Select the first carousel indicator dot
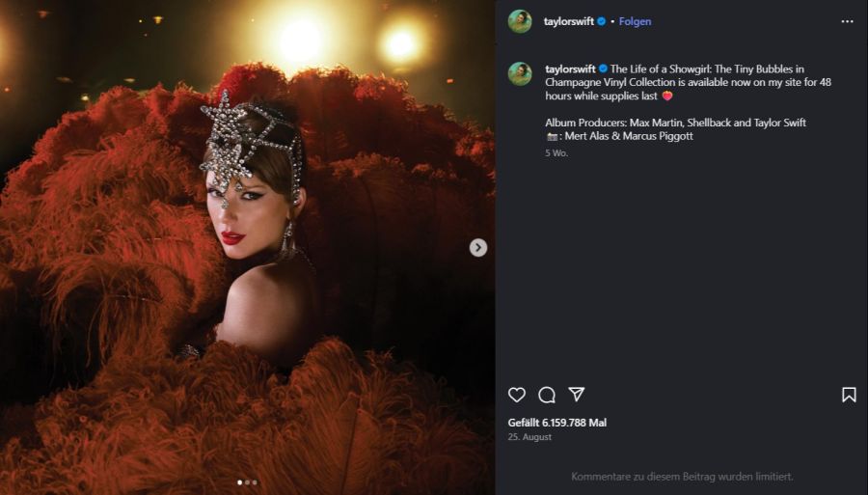The height and width of the screenshot is (495, 868). pos(239,481)
